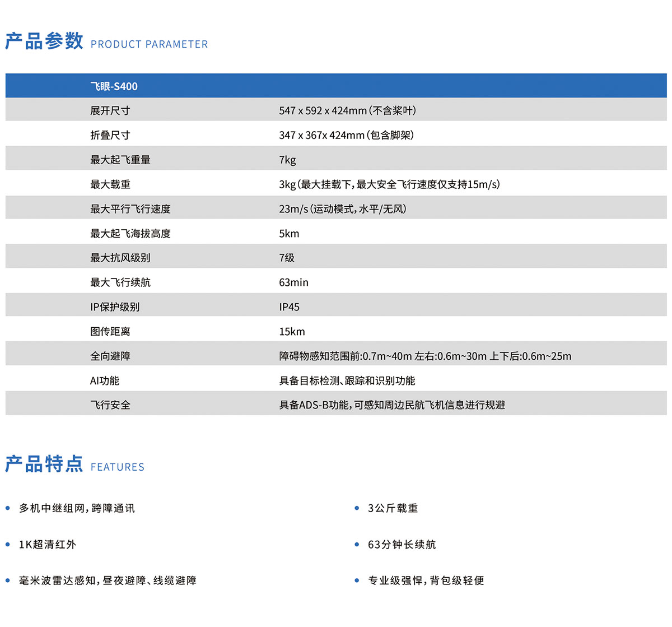Click the PRODUCT PARAMETER subtitle text
Viewport: 672px width, 627px height.
tap(149, 44)
